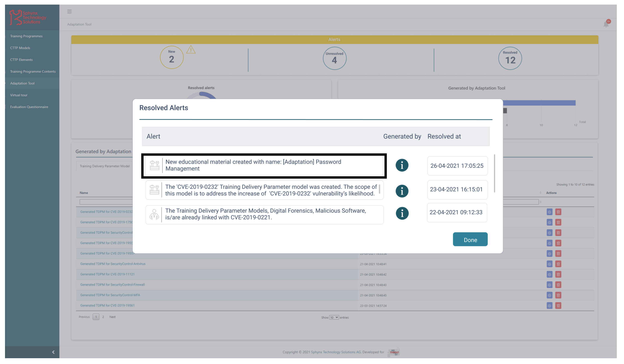The image size is (624, 364).
Task: Go to Next page of entries
Action: tap(112, 317)
